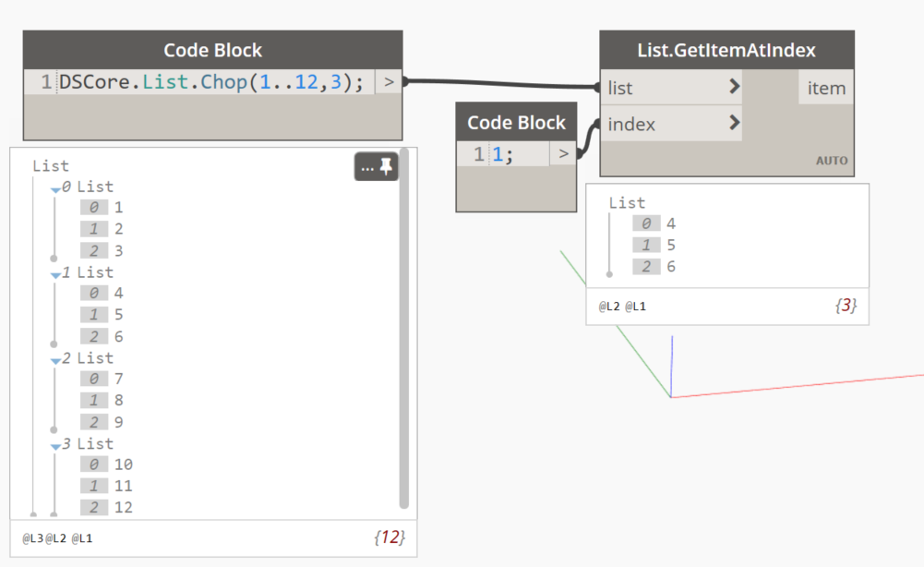Screen dimensions: 924x567
Task: Collapse the 2 List sublist
Action: click(55, 360)
